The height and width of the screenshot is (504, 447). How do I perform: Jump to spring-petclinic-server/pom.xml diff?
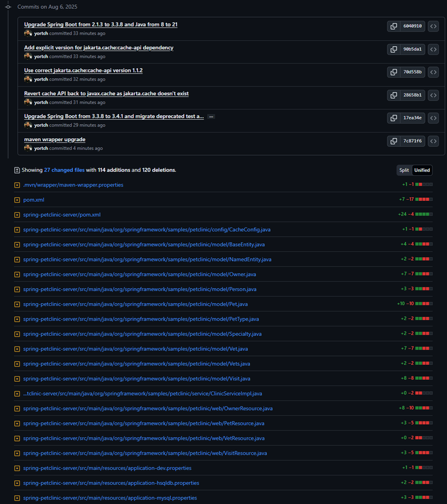[62, 215]
